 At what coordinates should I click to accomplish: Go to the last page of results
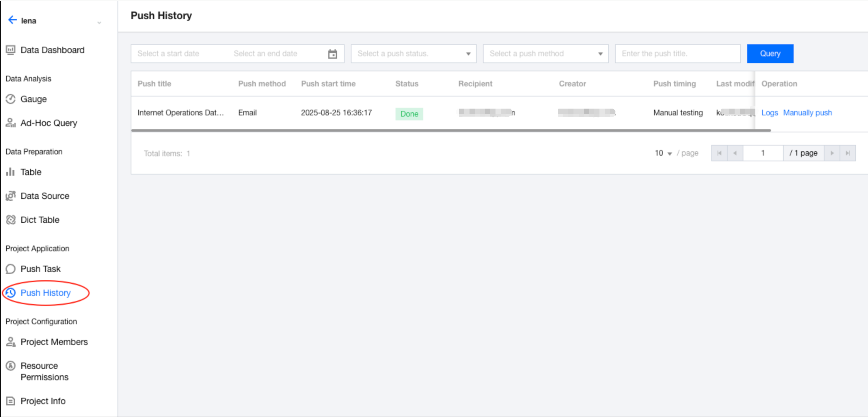847,153
